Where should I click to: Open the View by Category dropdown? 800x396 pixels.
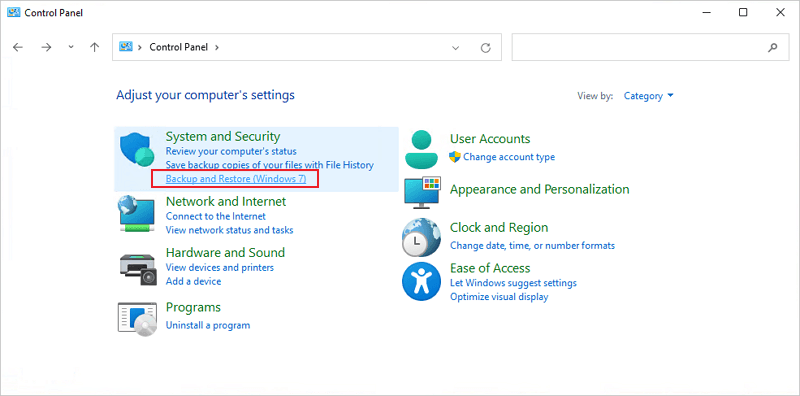tap(649, 96)
